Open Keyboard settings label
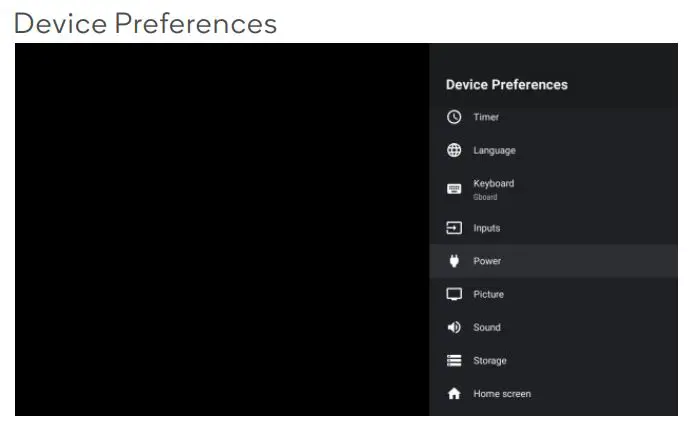The image size is (694, 436). pos(493,184)
